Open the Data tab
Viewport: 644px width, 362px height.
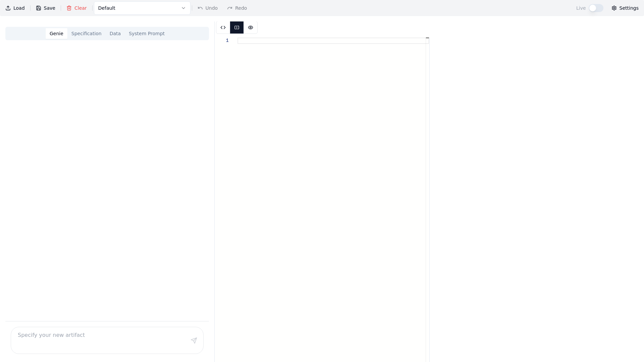pyautogui.click(x=115, y=34)
